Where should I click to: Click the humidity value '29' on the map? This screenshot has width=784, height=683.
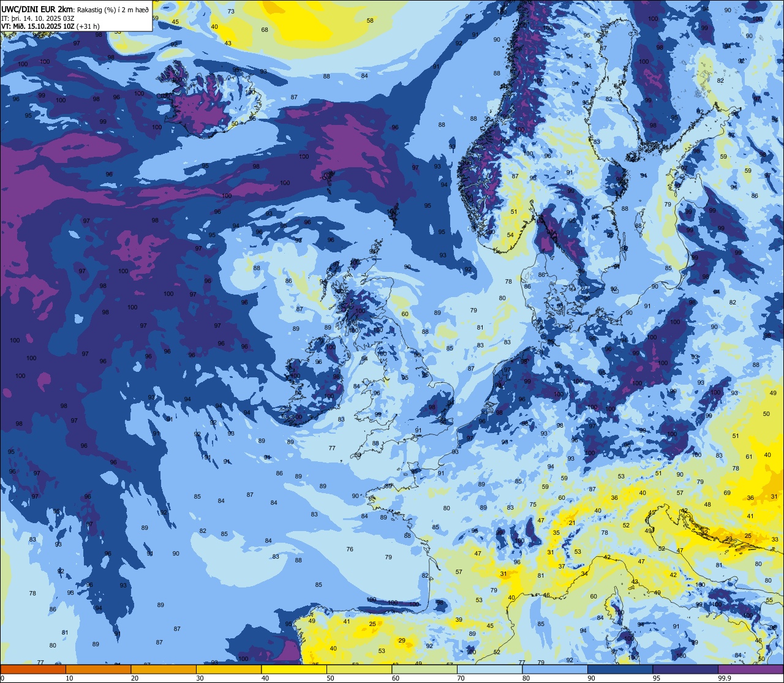click(x=402, y=641)
